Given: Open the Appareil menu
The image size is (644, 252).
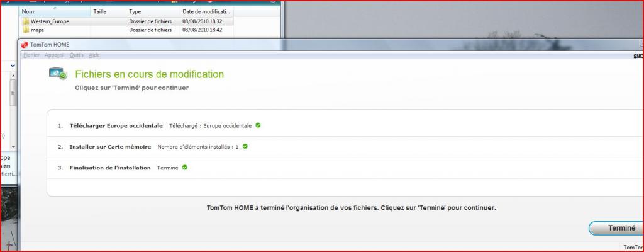Looking at the screenshot, I should click(55, 55).
